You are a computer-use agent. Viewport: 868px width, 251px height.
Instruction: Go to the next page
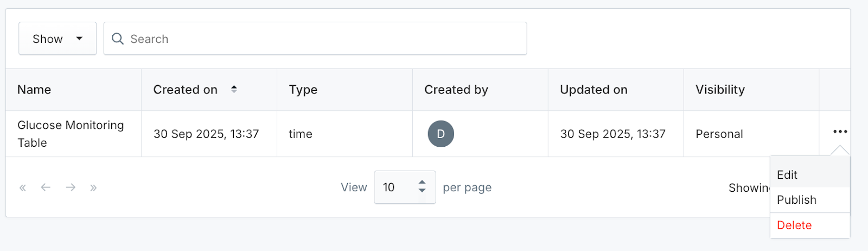pyautogui.click(x=71, y=187)
